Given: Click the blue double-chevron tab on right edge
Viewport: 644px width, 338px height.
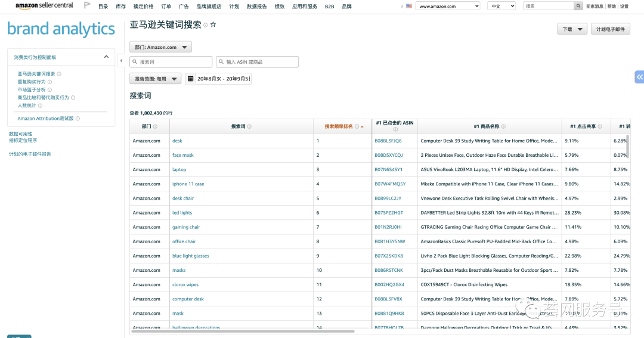Looking at the screenshot, I should pos(639,77).
